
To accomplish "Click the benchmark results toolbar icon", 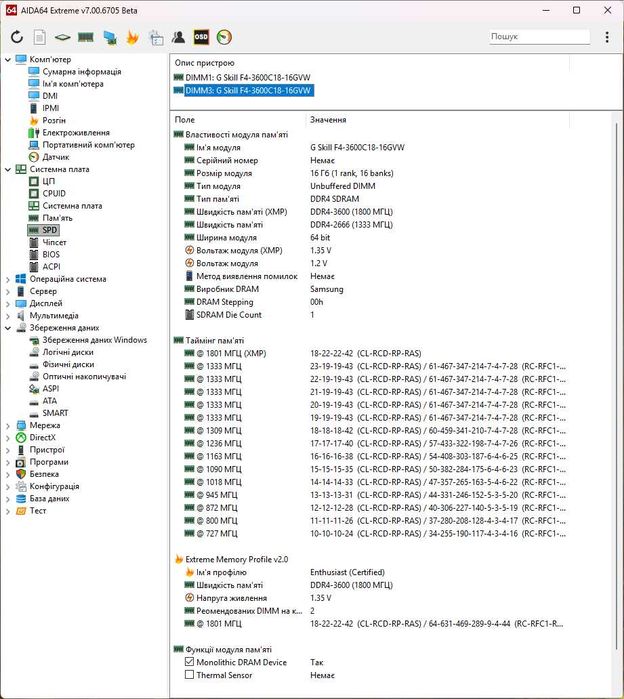I will (156, 37).
